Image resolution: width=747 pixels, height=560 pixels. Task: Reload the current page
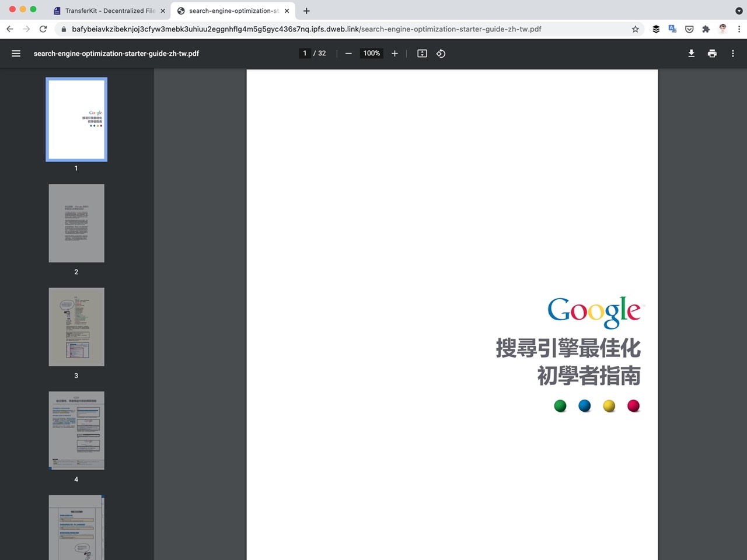[43, 29]
